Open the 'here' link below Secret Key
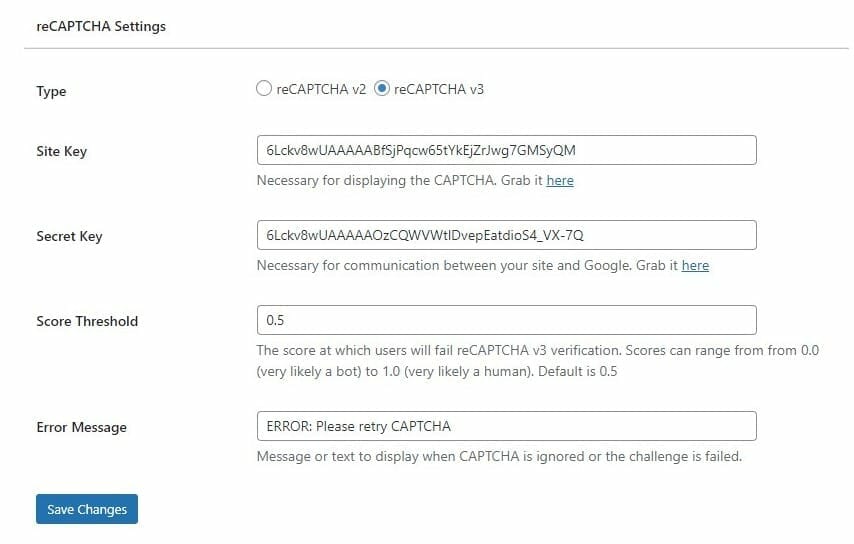Image resolution: width=854 pixels, height=544 pixels. pos(696,265)
